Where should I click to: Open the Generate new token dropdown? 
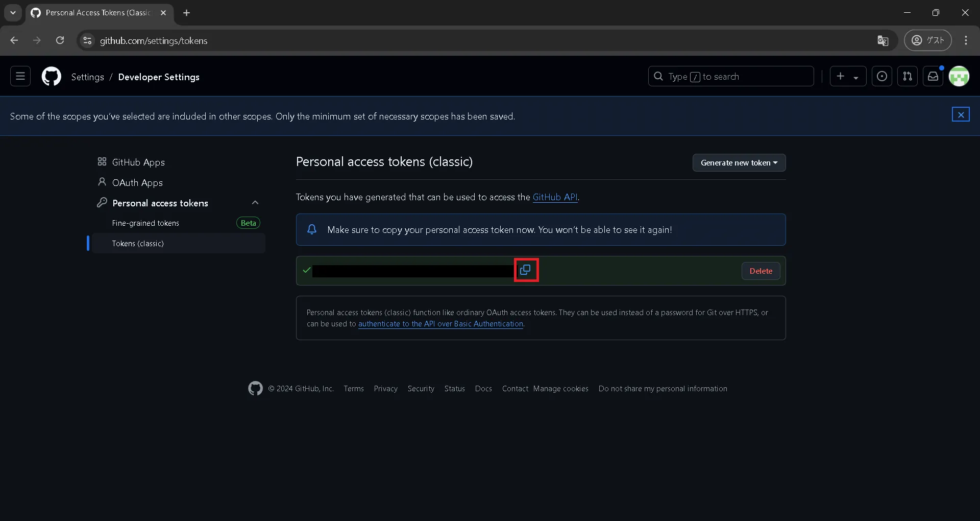point(739,162)
